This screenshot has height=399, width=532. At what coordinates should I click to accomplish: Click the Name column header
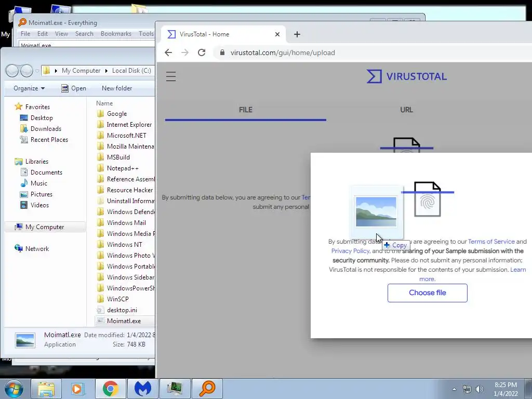point(104,103)
